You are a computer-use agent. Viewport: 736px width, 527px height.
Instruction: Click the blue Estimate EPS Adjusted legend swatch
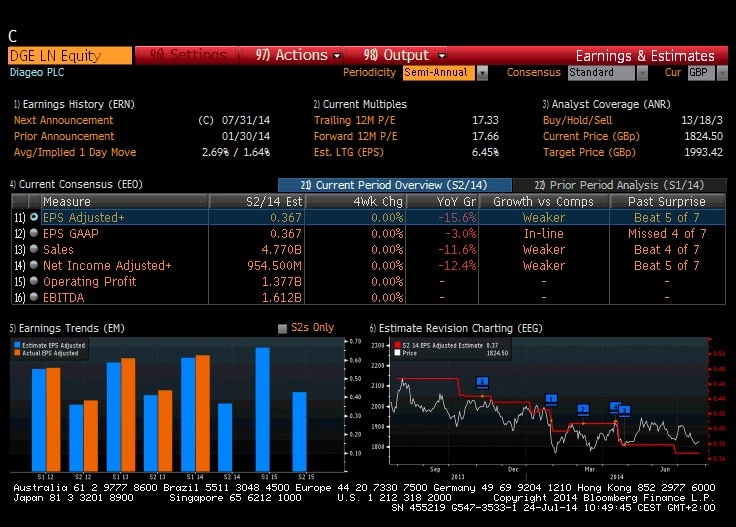point(17,345)
